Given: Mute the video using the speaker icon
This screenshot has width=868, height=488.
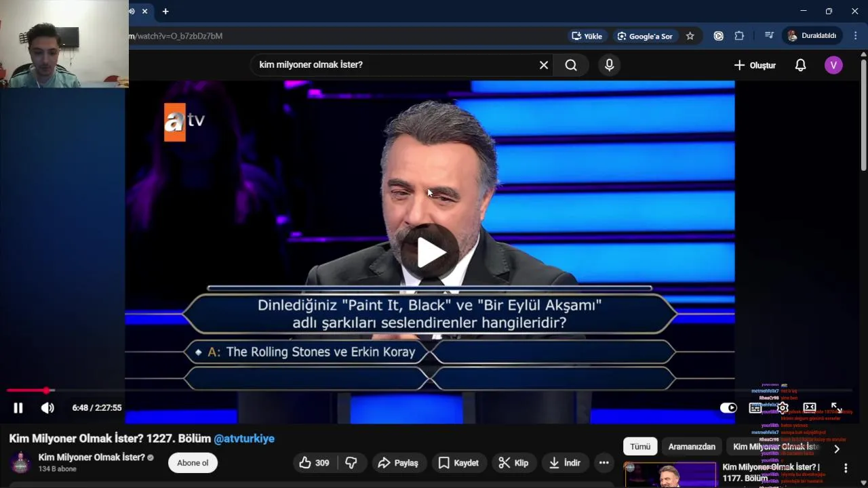Looking at the screenshot, I should [x=47, y=408].
